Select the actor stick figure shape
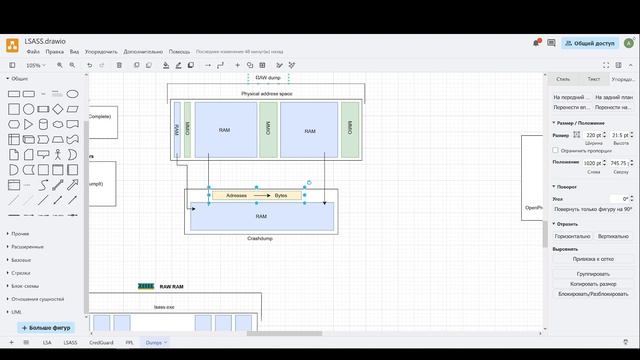Image resolution: width=640 pixels, height=360 pixels. [x=58, y=155]
